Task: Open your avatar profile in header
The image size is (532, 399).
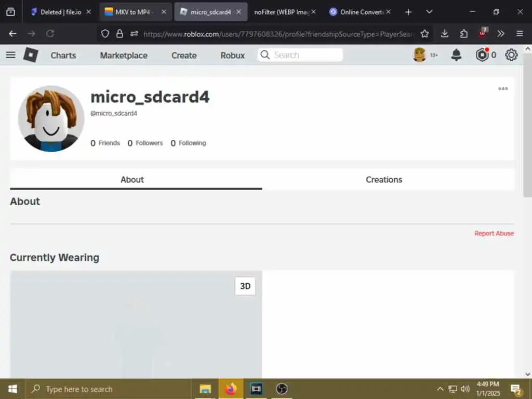Action: [420, 55]
